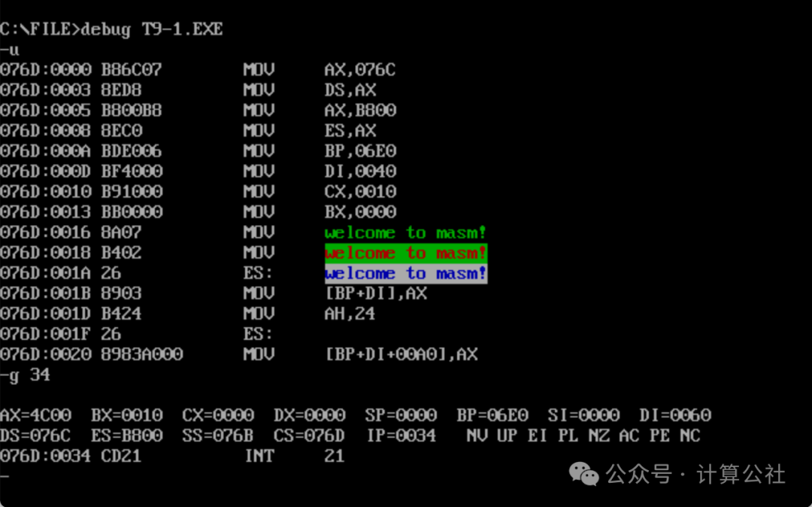The height and width of the screenshot is (507, 812).
Task: Select opcode bytes B402
Action: (x=122, y=253)
